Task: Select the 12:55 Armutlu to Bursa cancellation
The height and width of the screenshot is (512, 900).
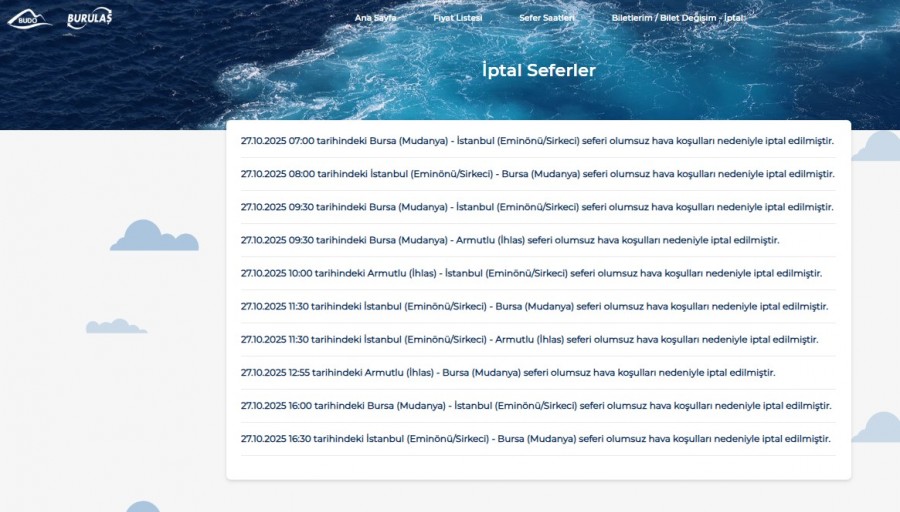Action: 508,372
